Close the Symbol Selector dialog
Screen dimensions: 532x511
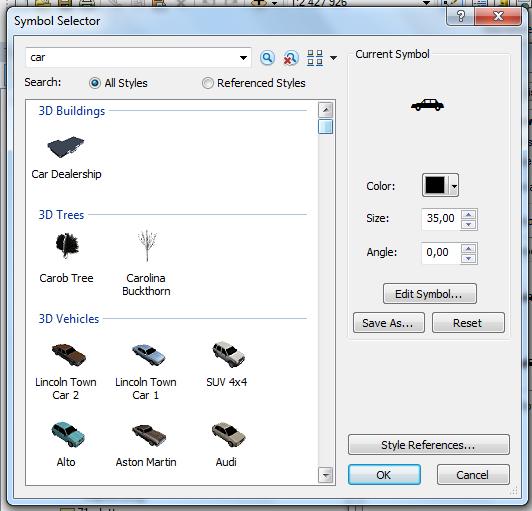click(x=498, y=16)
